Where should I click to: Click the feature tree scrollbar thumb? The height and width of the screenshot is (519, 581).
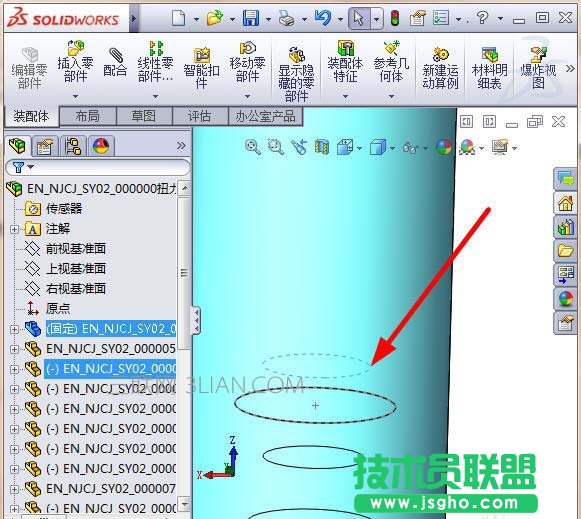[x=184, y=273]
